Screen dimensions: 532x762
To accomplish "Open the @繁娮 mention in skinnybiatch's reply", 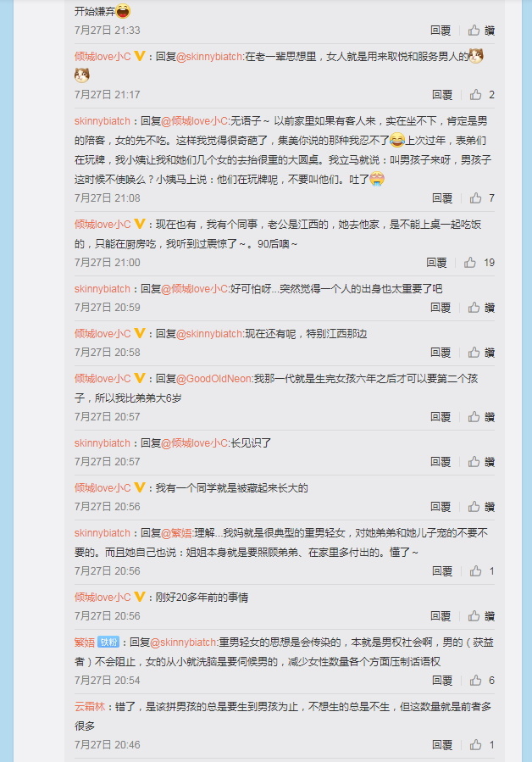I will pos(176,533).
